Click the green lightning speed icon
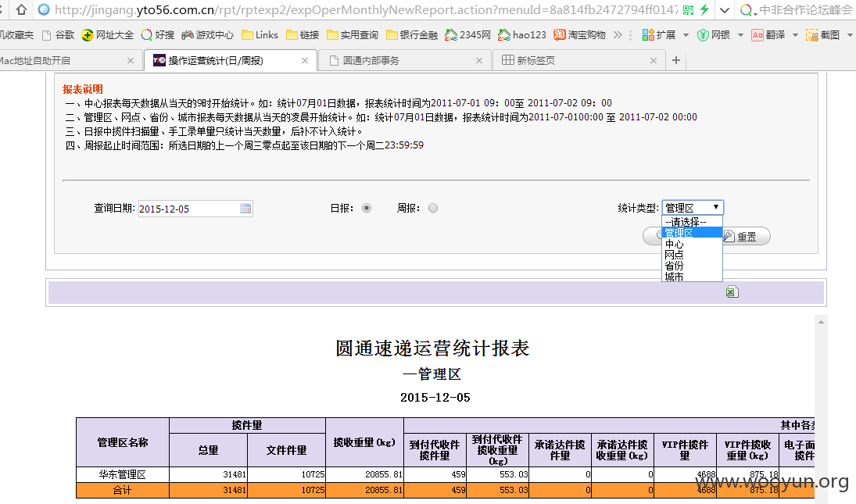This screenshot has width=856, height=504. coord(705,9)
